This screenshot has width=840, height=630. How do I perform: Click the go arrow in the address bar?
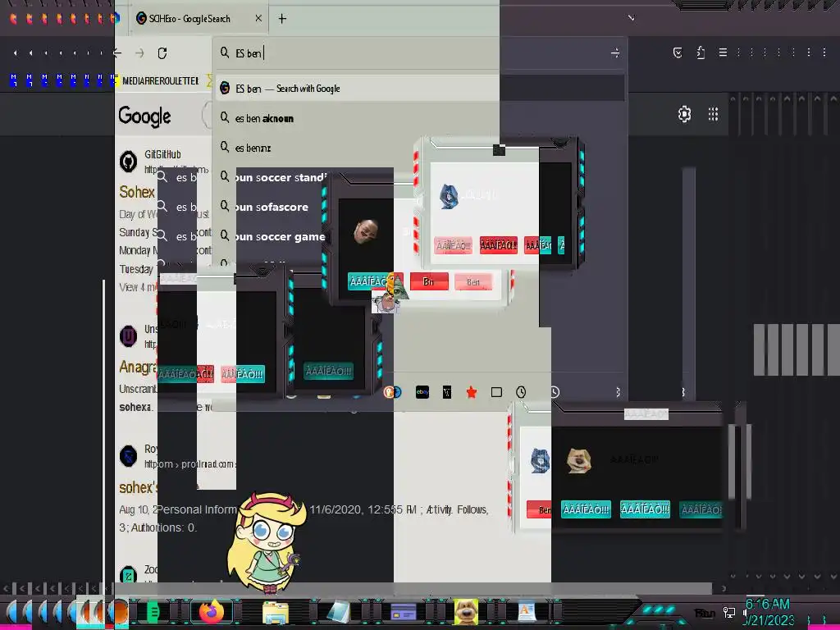tap(615, 53)
